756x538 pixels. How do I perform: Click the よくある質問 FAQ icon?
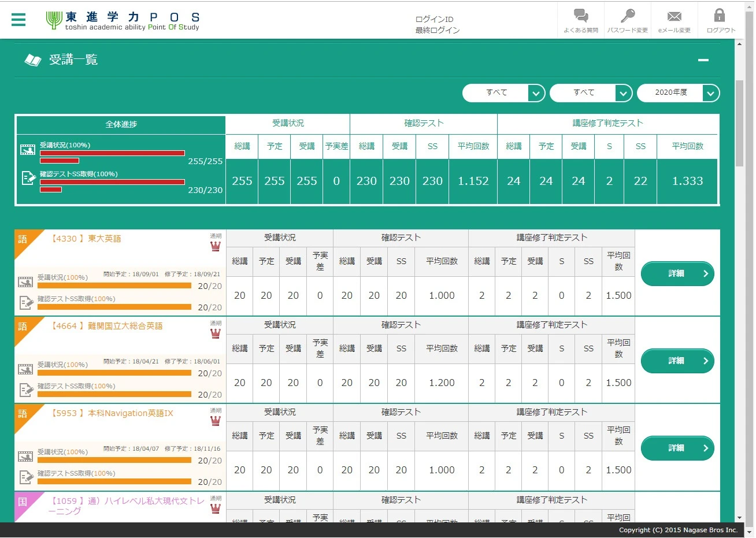580,16
